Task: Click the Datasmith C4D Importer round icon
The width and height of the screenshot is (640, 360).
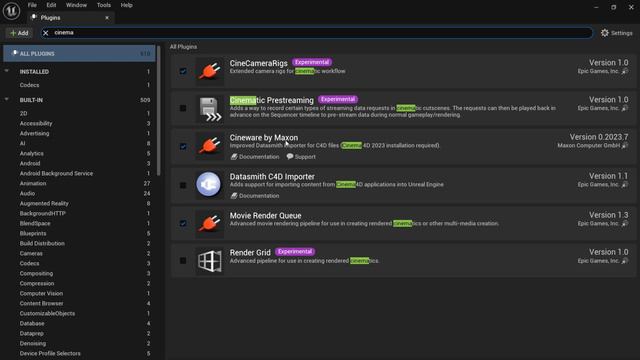Action: [209, 184]
